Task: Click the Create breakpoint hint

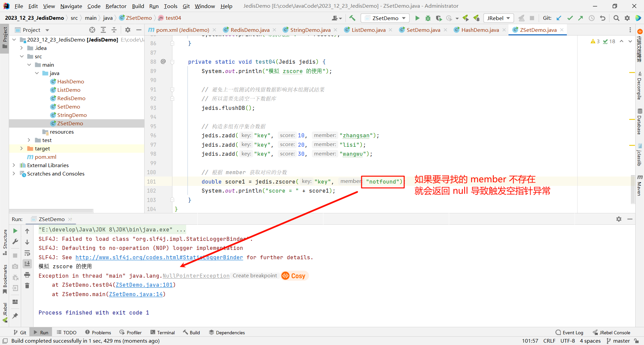Action: (255, 275)
